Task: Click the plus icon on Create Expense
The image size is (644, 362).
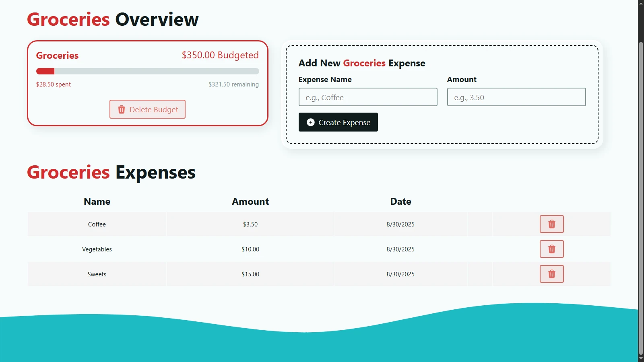Action: click(310, 122)
